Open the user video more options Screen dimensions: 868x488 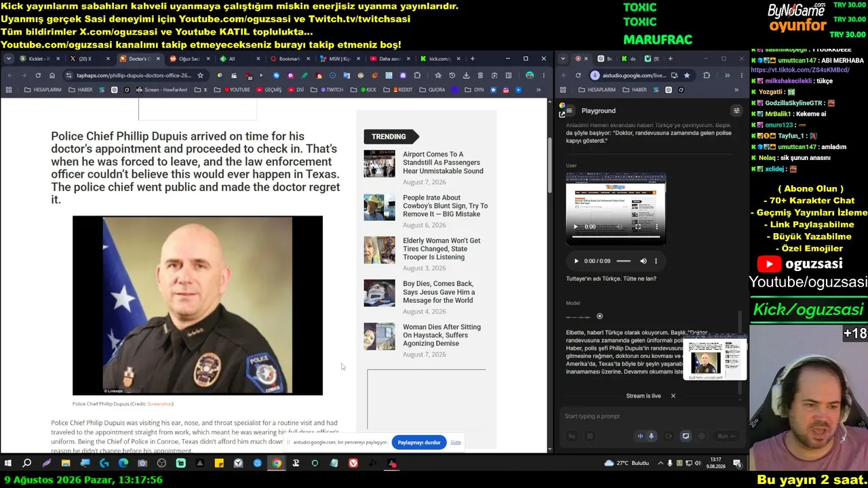click(x=656, y=227)
